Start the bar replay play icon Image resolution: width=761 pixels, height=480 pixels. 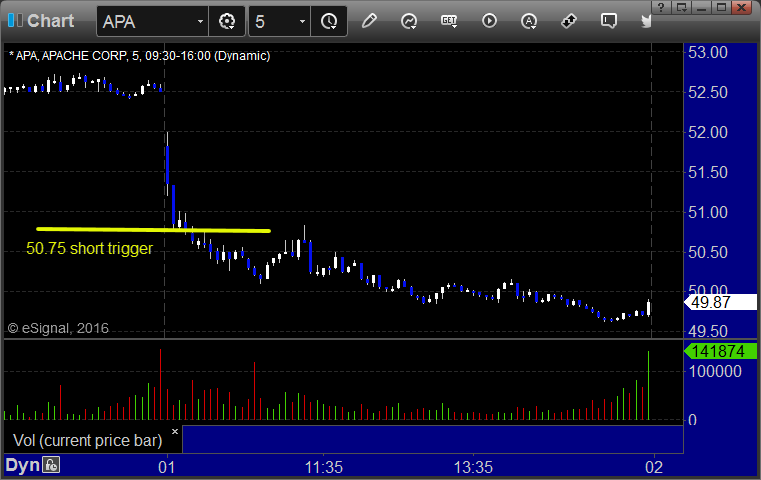(489, 21)
